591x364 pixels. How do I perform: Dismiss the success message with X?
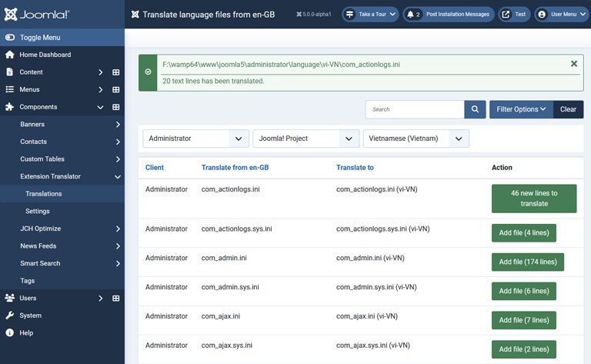click(573, 64)
